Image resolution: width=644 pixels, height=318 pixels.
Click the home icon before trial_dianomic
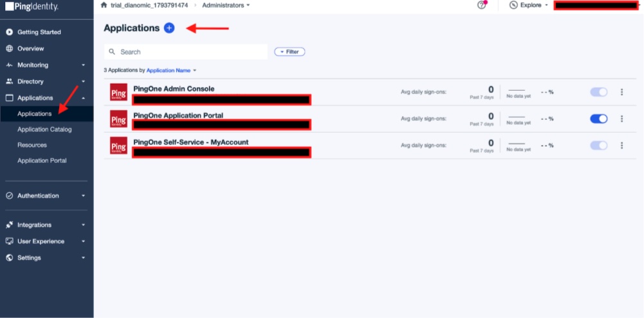pyautogui.click(x=104, y=5)
